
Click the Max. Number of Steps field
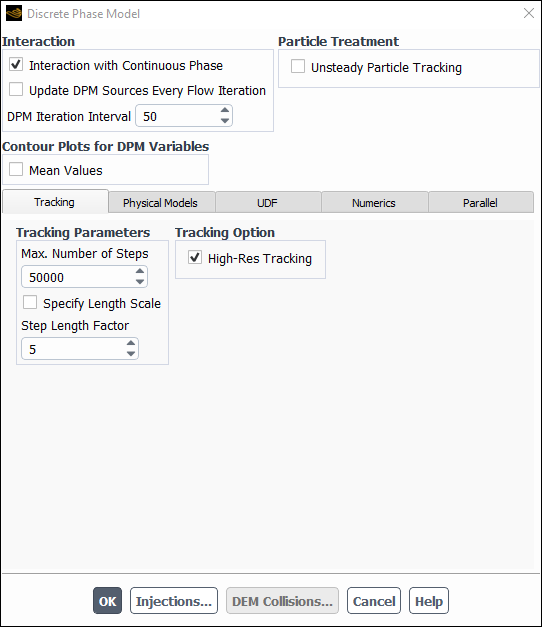click(x=78, y=277)
